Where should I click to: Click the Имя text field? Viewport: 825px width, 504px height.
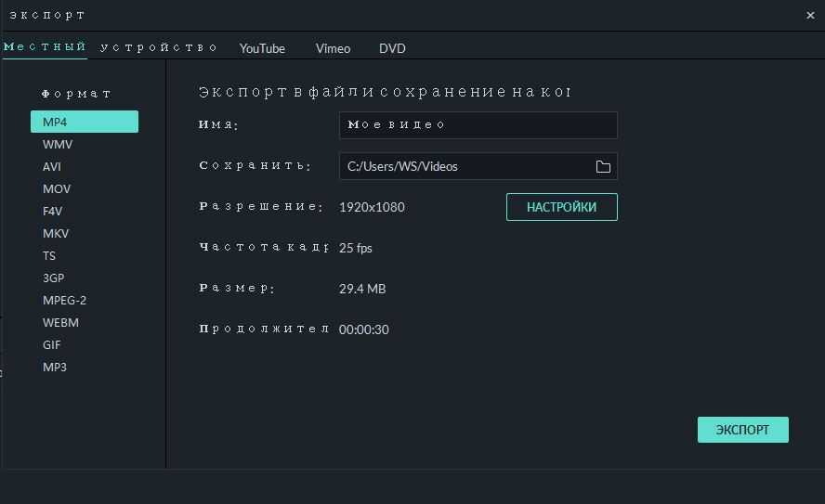[x=478, y=125]
